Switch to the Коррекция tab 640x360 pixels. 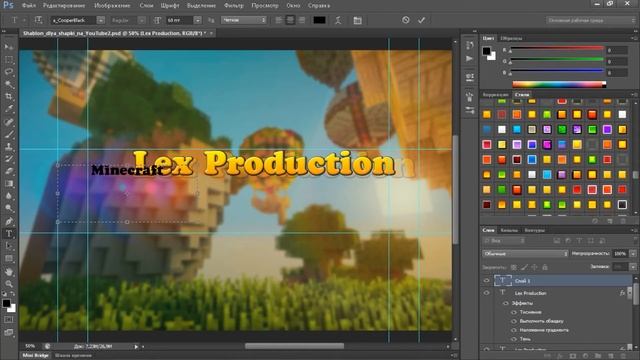496,94
